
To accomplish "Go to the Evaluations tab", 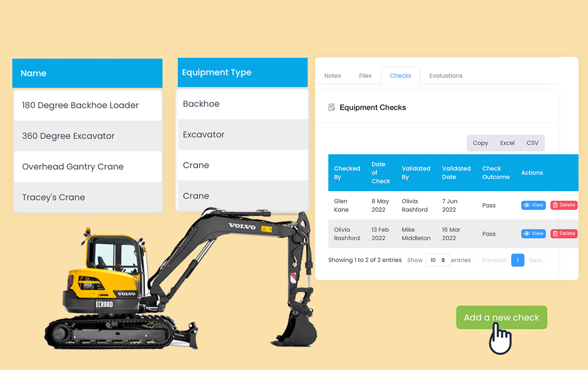I will [446, 76].
